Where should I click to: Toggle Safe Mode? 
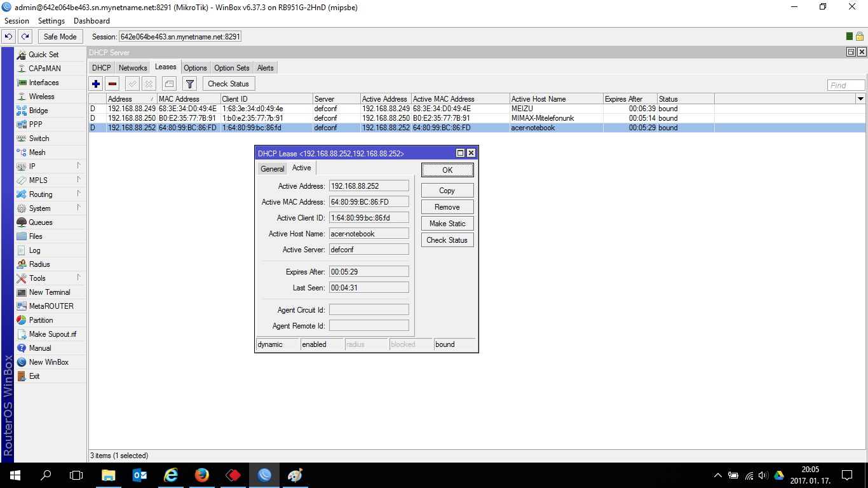click(60, 36)
